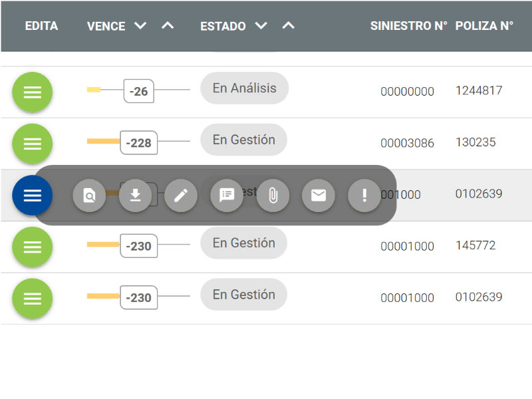Sort VENCE column ascending with up chevron

click(168, 26)
